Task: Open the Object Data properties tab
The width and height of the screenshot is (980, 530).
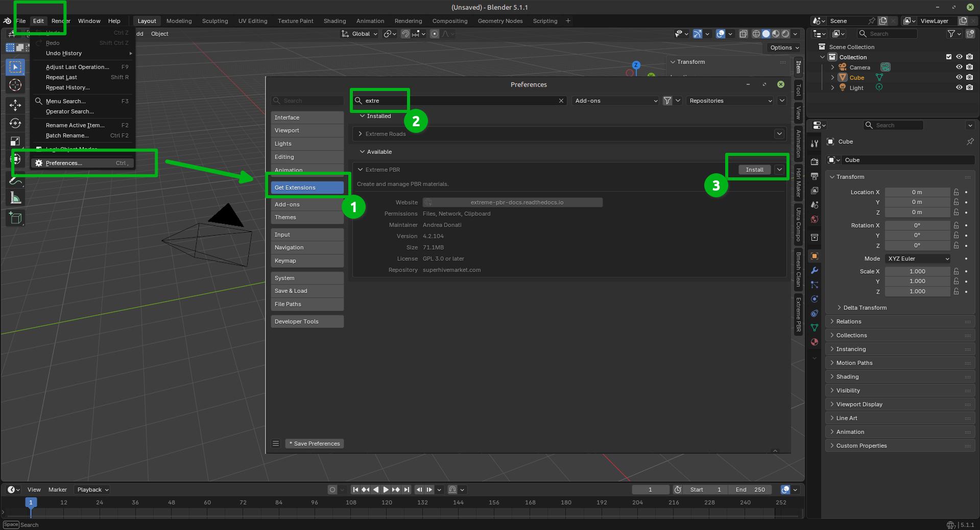Action: click(815, 328)
